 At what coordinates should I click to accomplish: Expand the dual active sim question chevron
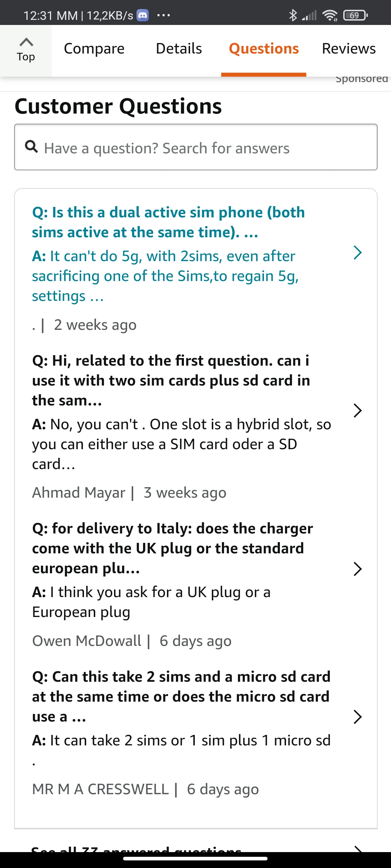pos(357,252)
